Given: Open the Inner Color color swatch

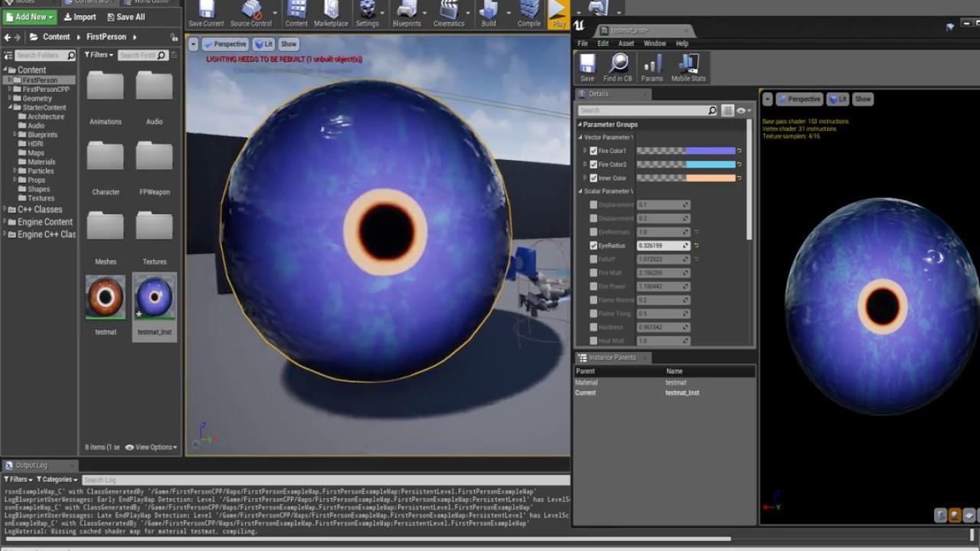Looking at the screenshot, I should point(686,178).
